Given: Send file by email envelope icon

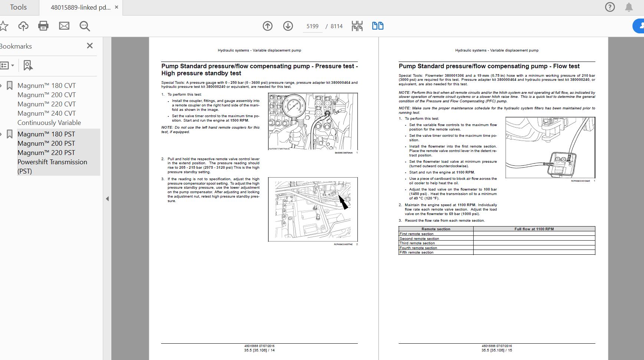Looking at the screenshot, I should (64, 26).
